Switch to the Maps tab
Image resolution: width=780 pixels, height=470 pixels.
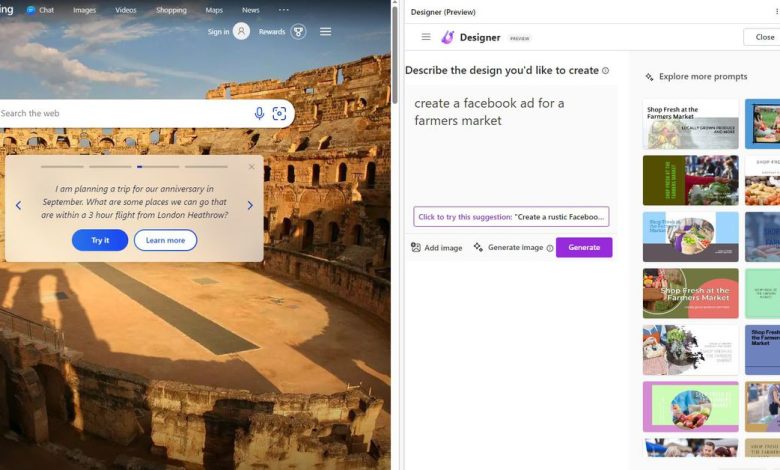click(x=214, y=10)
